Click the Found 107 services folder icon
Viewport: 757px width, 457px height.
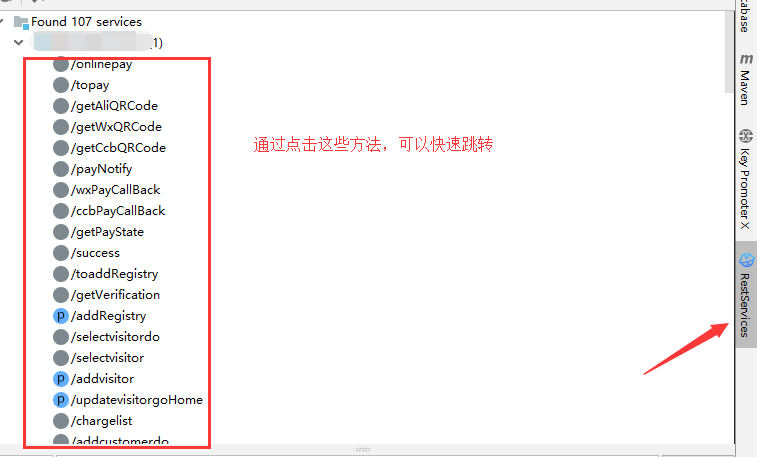(x=21, y=22)
